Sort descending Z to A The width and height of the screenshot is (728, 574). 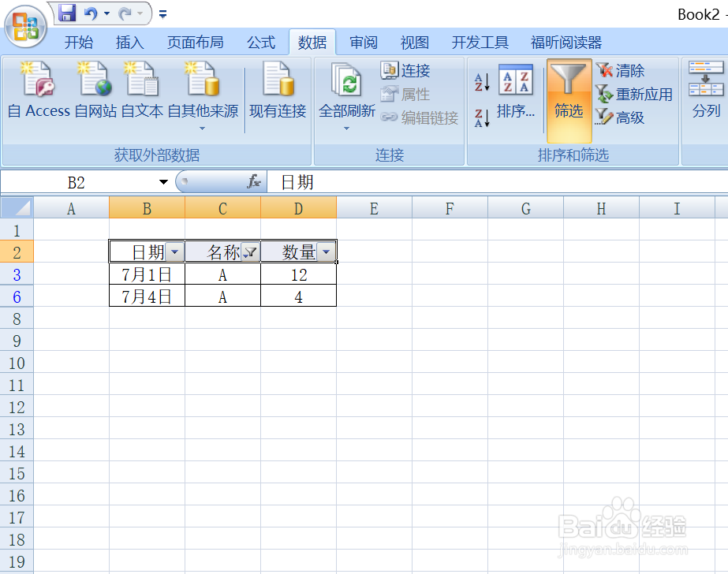tap(482, 117)
